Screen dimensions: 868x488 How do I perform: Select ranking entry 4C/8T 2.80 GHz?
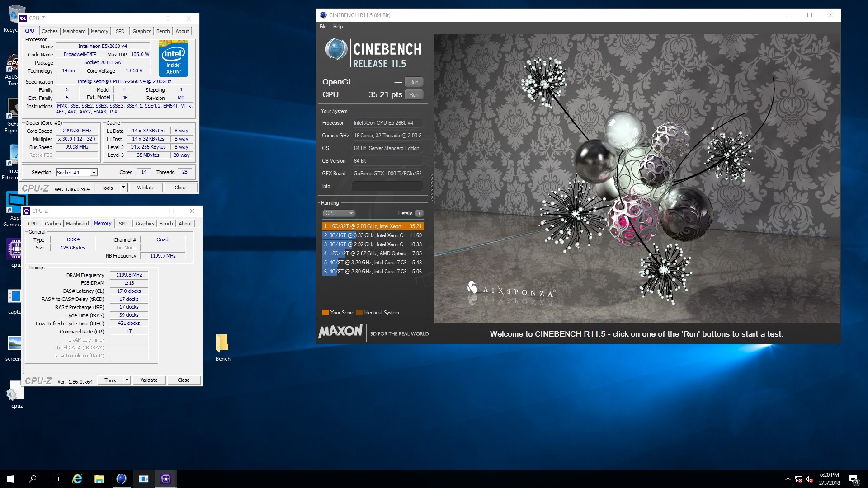(373, 272)
